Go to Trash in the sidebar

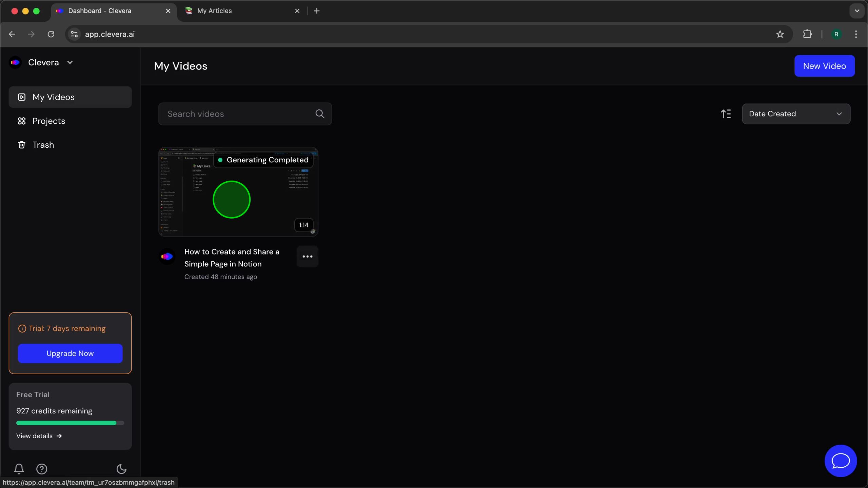pos(43,145)
